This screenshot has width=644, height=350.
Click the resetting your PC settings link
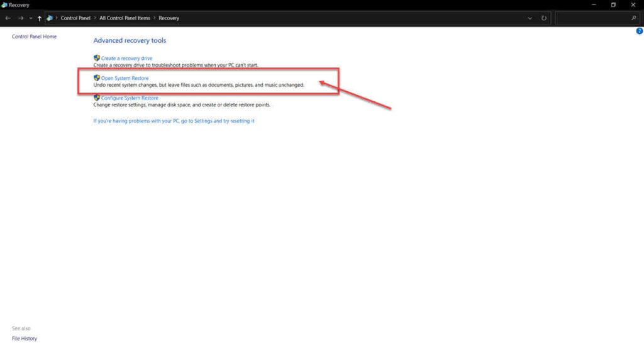click(174, 121)
